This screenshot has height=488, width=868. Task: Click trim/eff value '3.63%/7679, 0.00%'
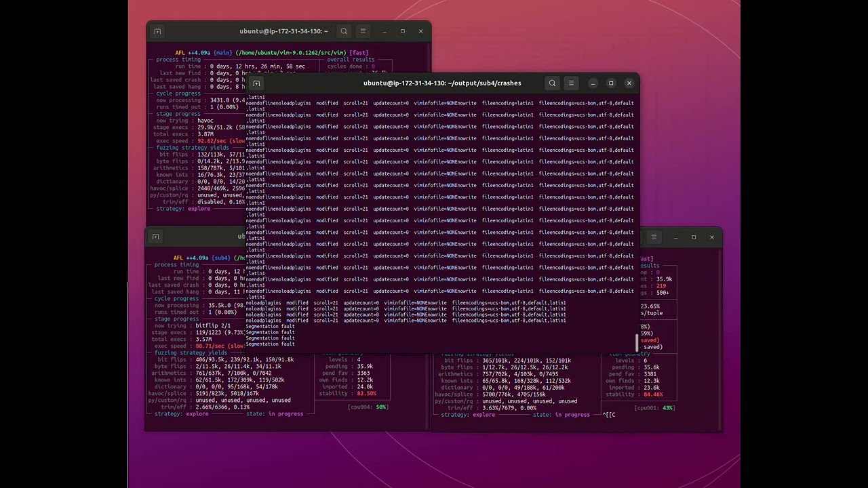509,408
